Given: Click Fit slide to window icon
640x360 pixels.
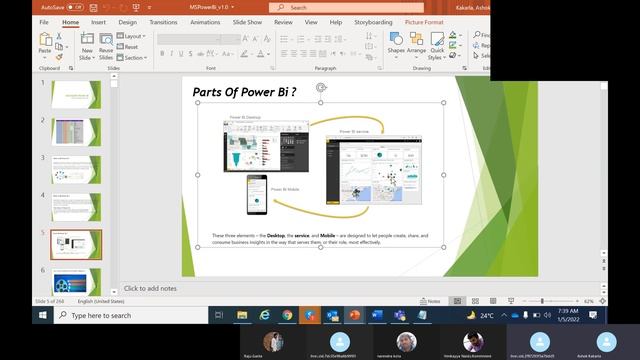Looking at the screenshot, I should (602, 301).
